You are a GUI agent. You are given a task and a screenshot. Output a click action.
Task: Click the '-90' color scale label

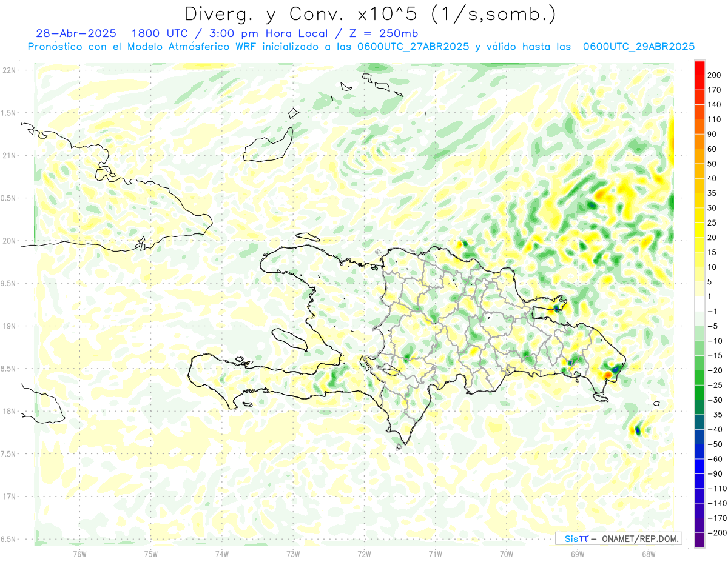716,474
